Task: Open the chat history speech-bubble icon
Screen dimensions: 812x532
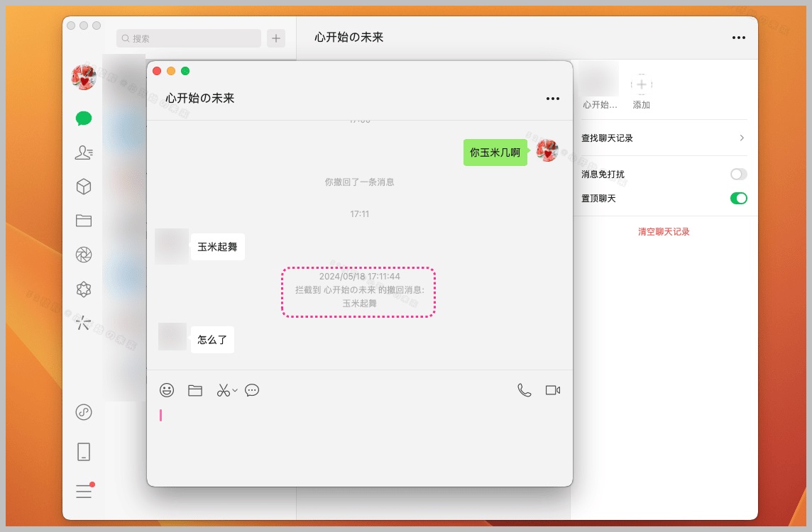Action: [252, 390]
